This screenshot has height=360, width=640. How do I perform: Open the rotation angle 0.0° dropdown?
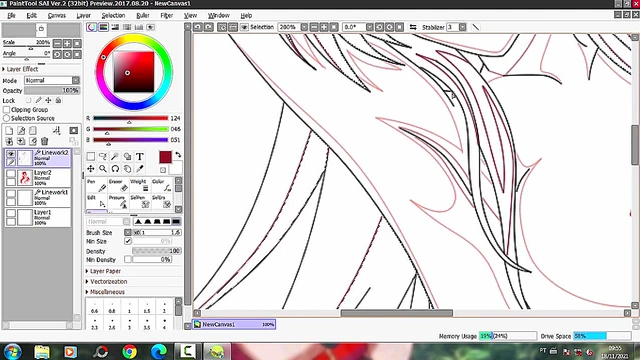(x=369, y=27)
